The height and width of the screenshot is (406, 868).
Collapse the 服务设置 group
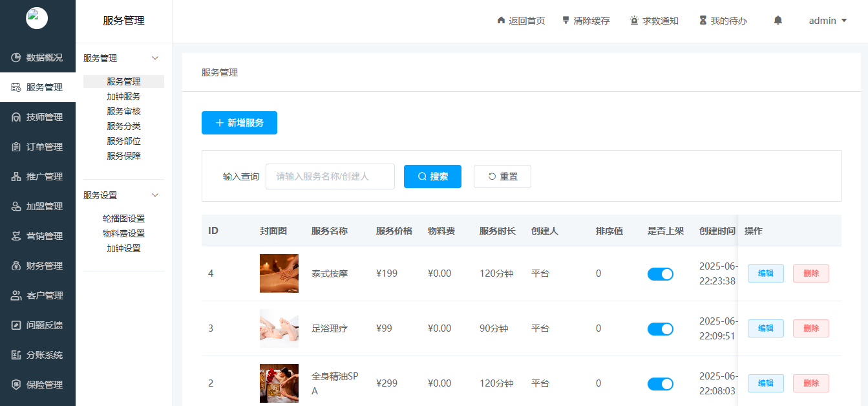tap(154, 195)
